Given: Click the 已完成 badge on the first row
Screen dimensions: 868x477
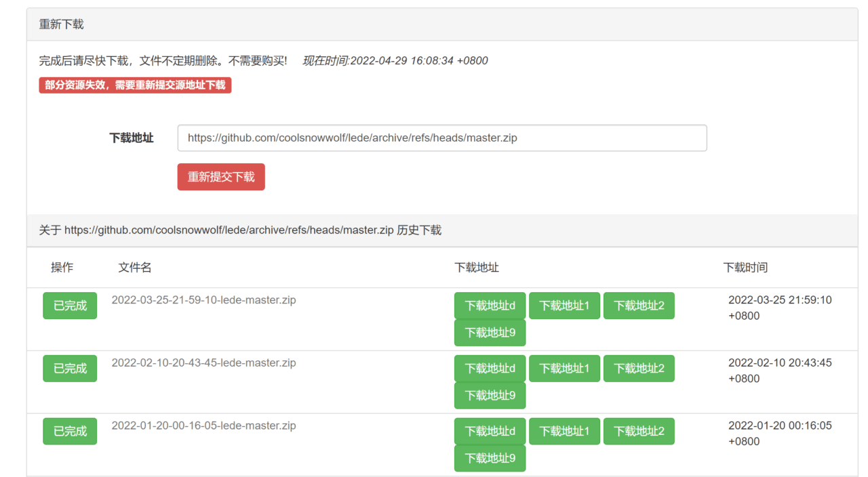Looking at the screenshot, I should pyautogui.click(x=70, y=306).
